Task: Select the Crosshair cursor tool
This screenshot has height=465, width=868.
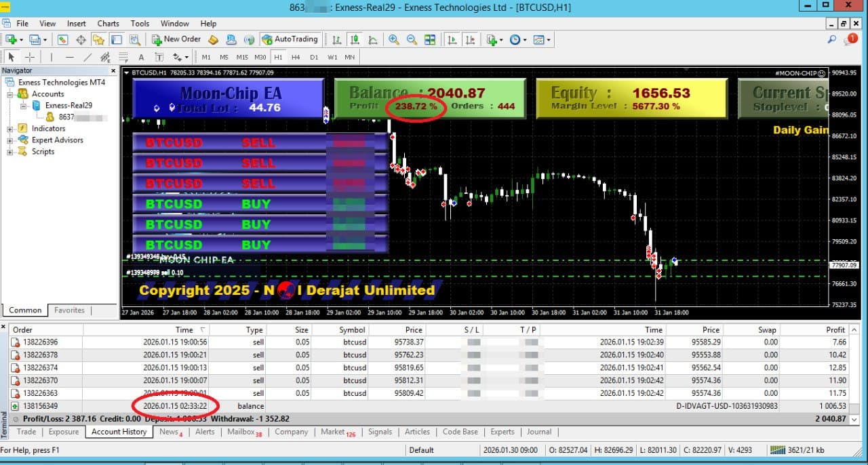Action: [31, 57]
